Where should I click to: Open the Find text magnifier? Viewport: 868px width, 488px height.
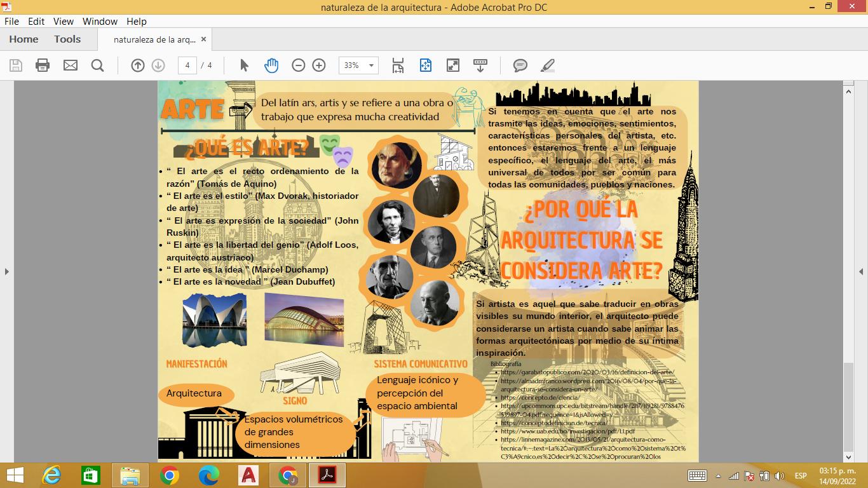click(x=97, y=65)
